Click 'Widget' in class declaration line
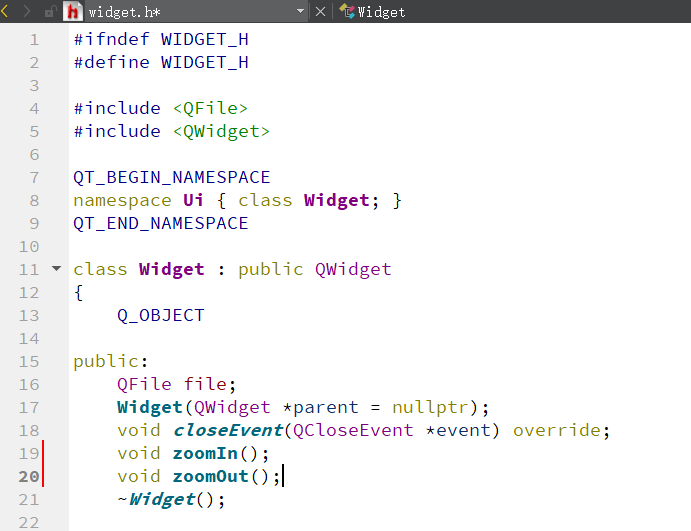 pos(172,269)
